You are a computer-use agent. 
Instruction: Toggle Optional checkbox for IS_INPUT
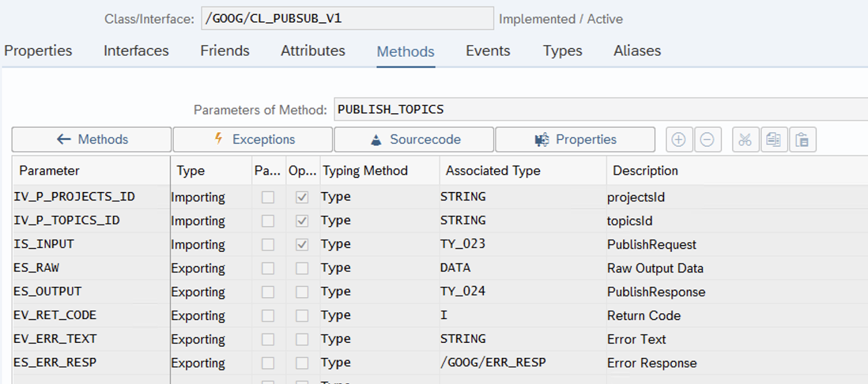(302, 245)
